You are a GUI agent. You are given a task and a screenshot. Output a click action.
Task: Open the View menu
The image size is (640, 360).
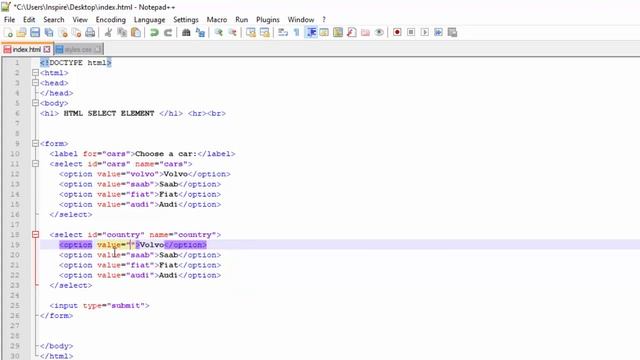click(80, 20)
